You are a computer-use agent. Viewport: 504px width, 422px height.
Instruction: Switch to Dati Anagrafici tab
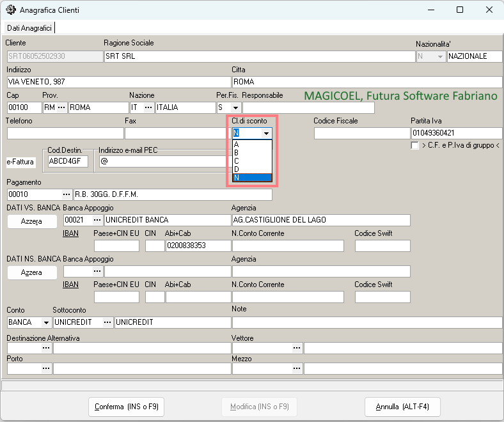[29, 28]
